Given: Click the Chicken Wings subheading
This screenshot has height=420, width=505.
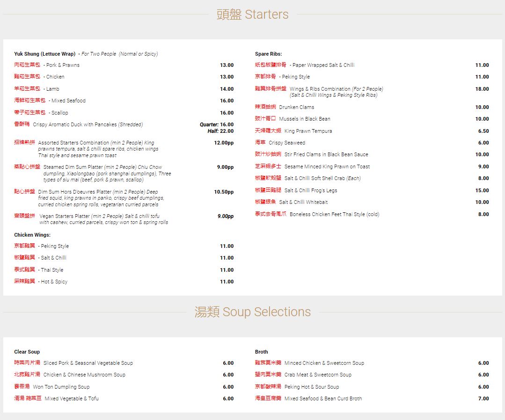Looking at the screenshot, I should (x=32, y=235).
